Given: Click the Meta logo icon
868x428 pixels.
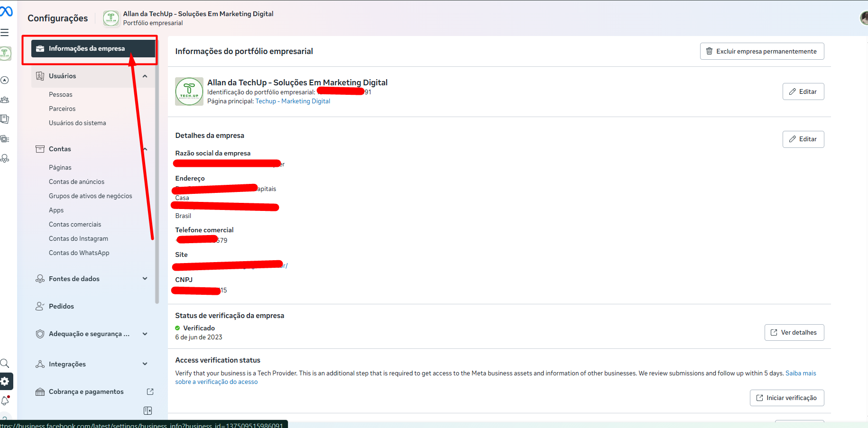Looking at the screenshot, I should coord(6,10).
